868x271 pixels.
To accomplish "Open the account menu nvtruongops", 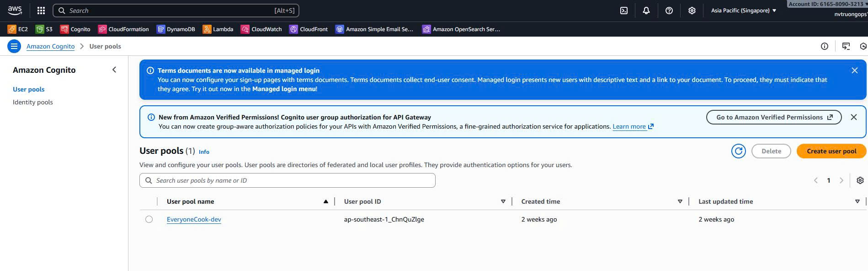I will click(x=850, y=14).
